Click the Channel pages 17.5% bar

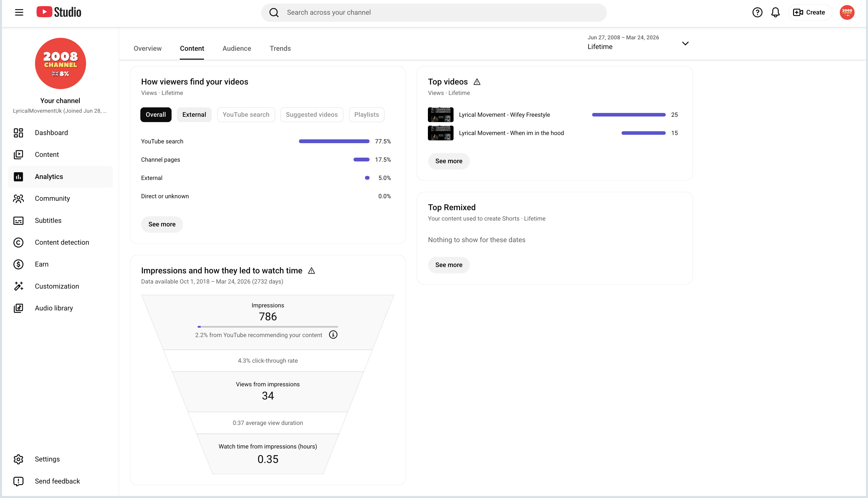coord(361,160)
